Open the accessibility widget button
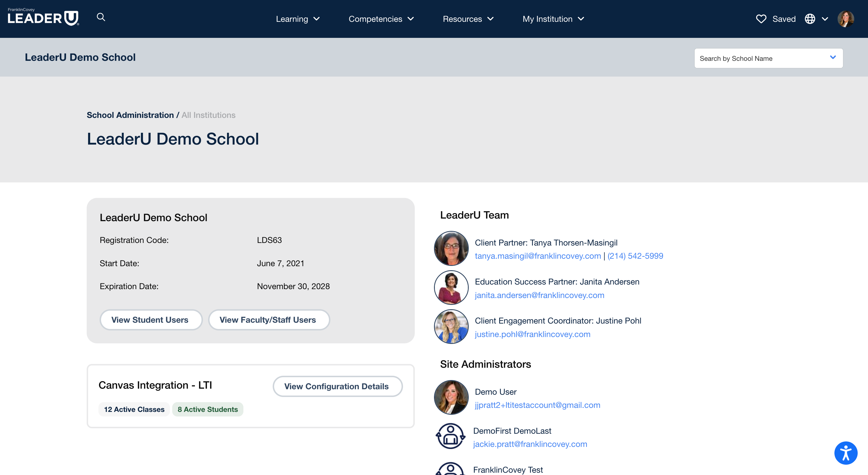Screen dimensions: 868x475 click(x=845, y=453)
